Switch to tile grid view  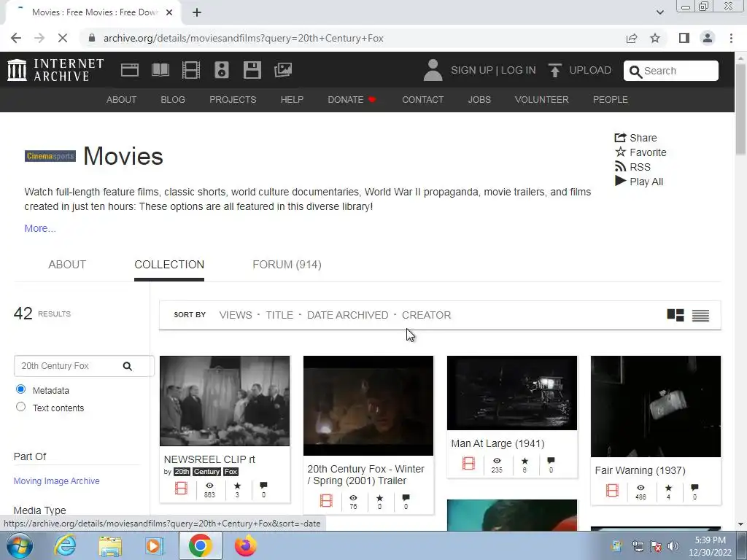pos(675,315)
